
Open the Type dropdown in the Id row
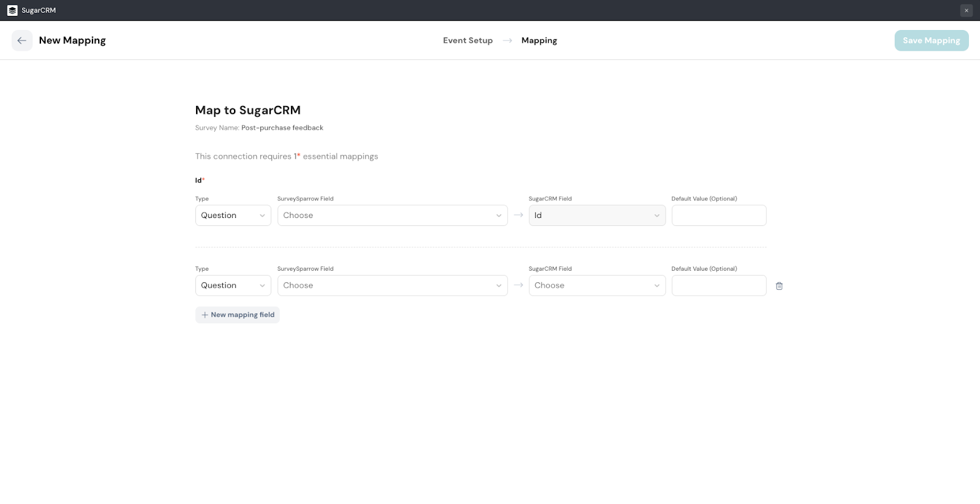tap(233, 216)
